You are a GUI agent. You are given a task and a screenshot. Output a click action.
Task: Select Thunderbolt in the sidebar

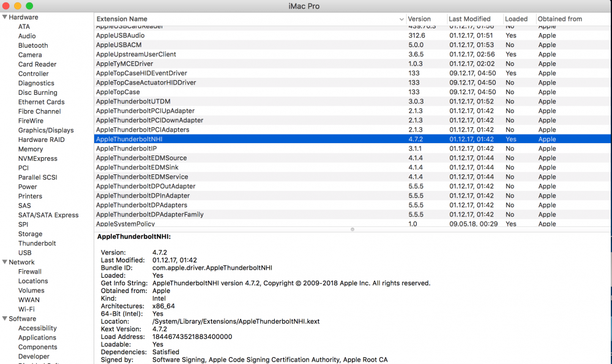pyautogui.click(x=37, y=243)
